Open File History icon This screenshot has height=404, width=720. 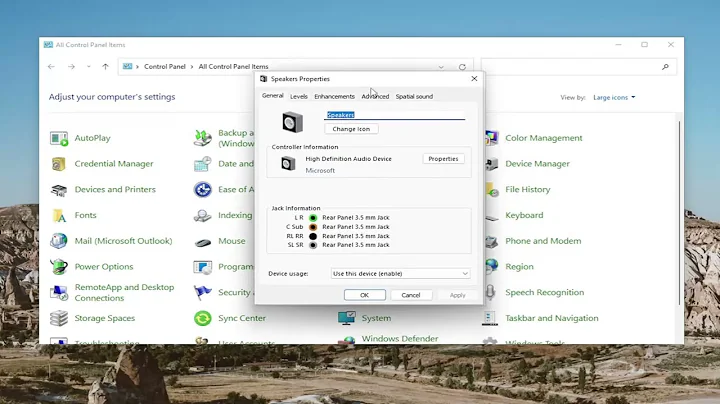pos(491,190)
